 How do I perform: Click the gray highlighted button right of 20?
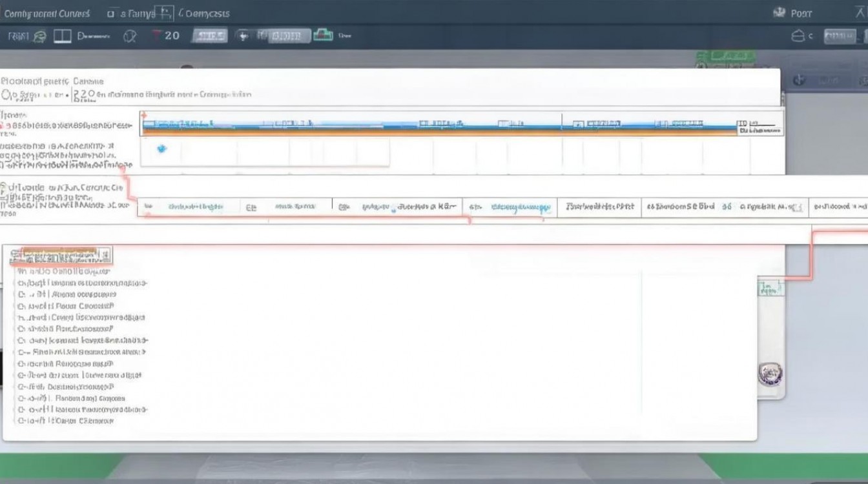pos(210,36)
